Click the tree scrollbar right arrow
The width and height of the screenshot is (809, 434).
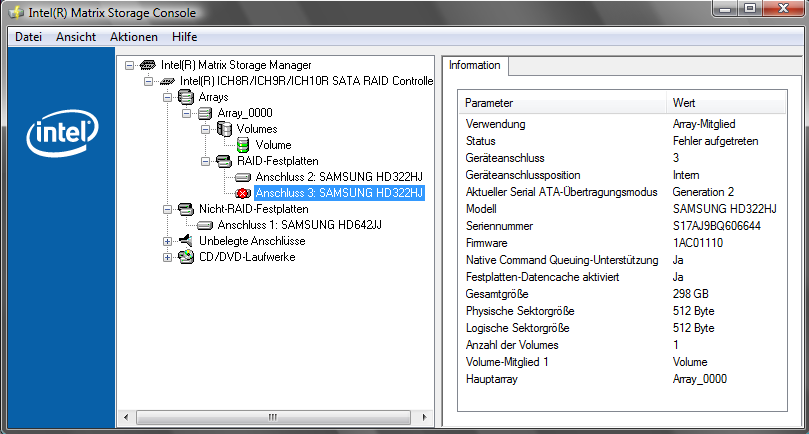click(x=424, y=417)
